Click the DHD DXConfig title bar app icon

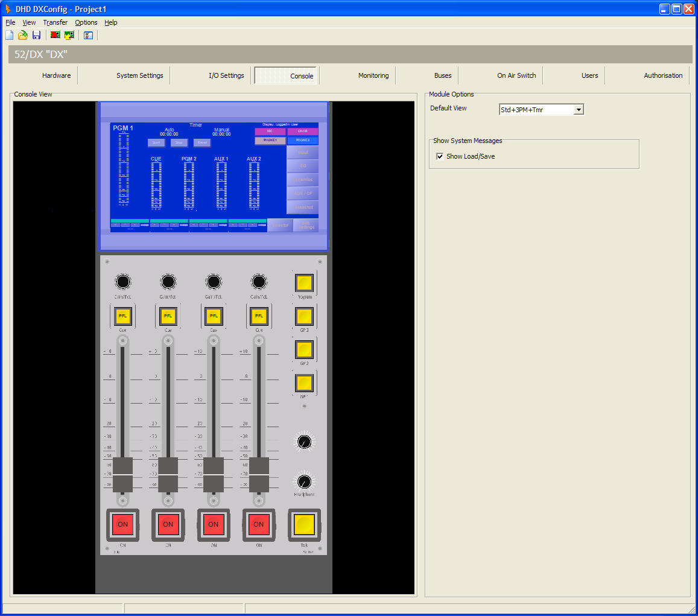pyautogui.click(x=8, y=9)
